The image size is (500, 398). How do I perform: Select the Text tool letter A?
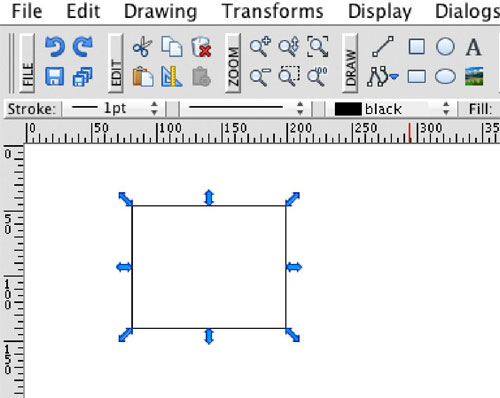coord(473,47)
